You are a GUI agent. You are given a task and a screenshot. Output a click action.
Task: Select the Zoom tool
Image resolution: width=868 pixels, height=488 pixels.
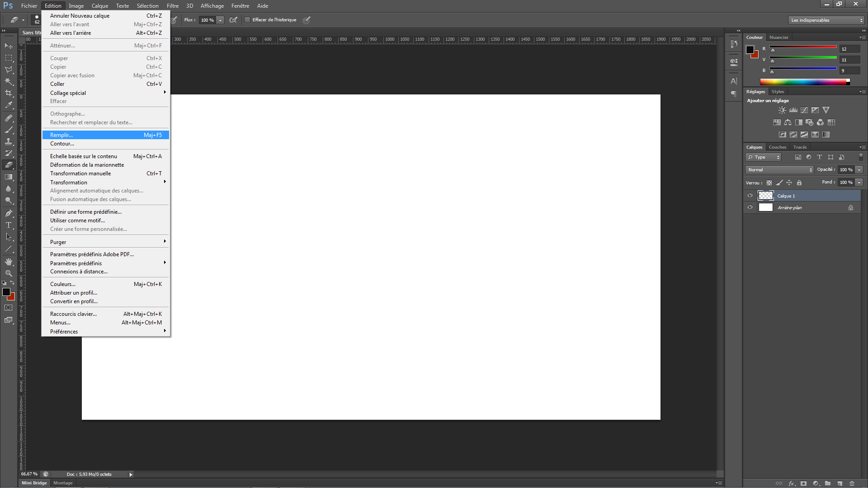(9, 273)
